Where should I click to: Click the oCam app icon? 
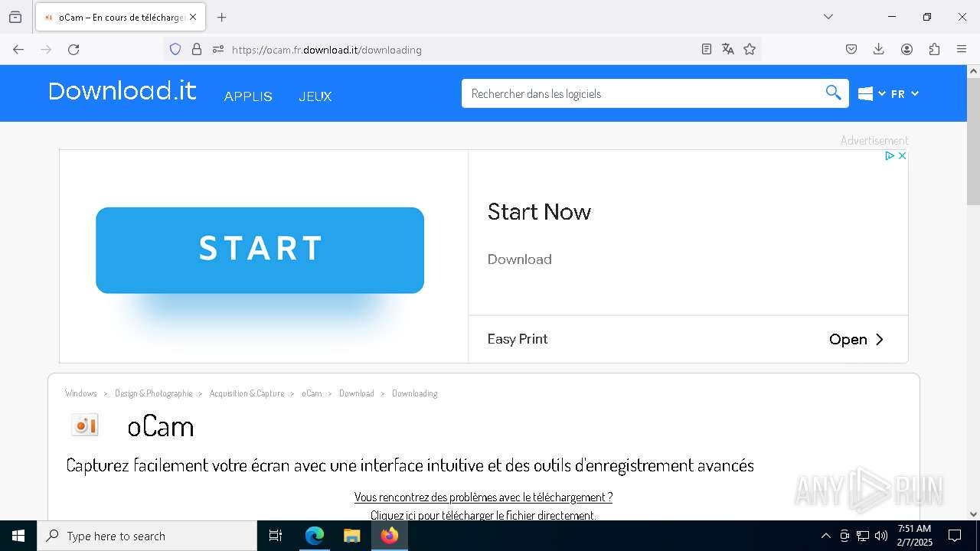pos(85,425)
